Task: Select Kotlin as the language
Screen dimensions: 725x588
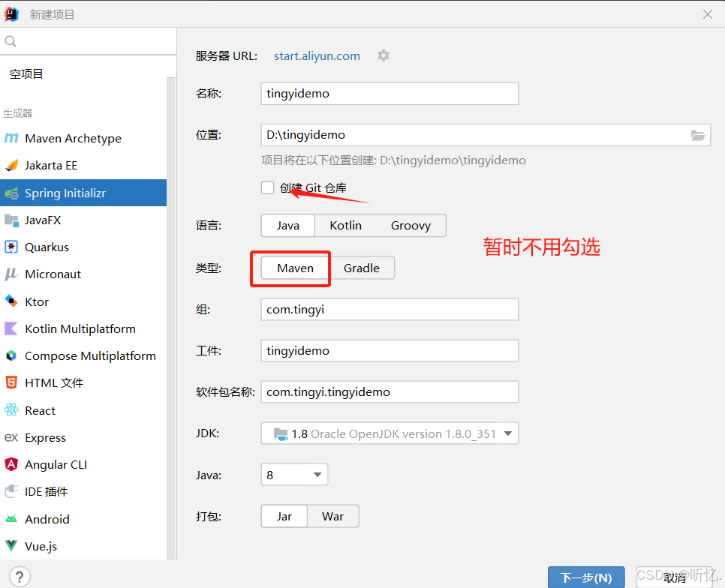Action: tap(345, 226)
